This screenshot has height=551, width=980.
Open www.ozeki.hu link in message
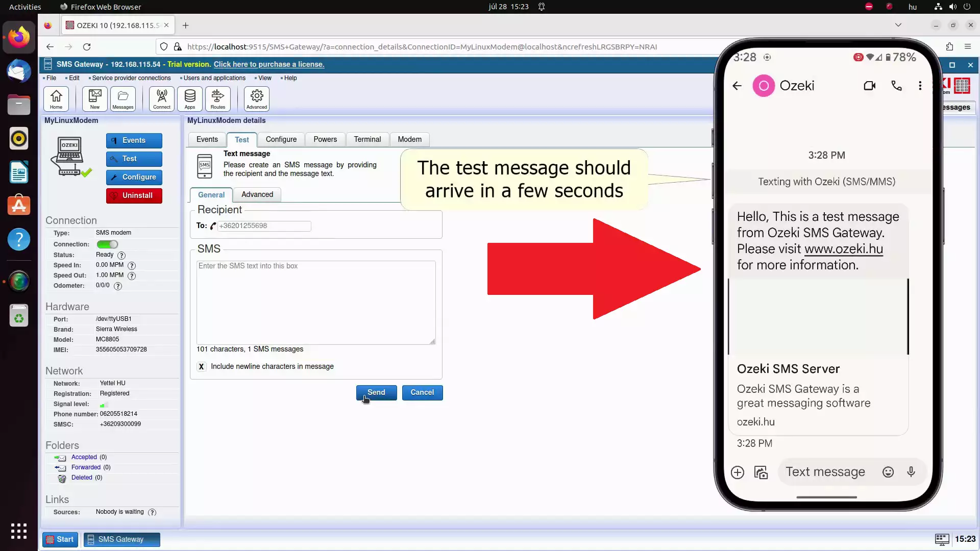(844, 248)
